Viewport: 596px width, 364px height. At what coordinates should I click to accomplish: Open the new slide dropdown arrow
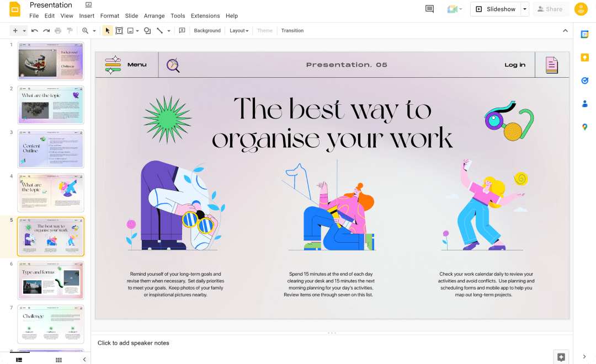[24, 31]
